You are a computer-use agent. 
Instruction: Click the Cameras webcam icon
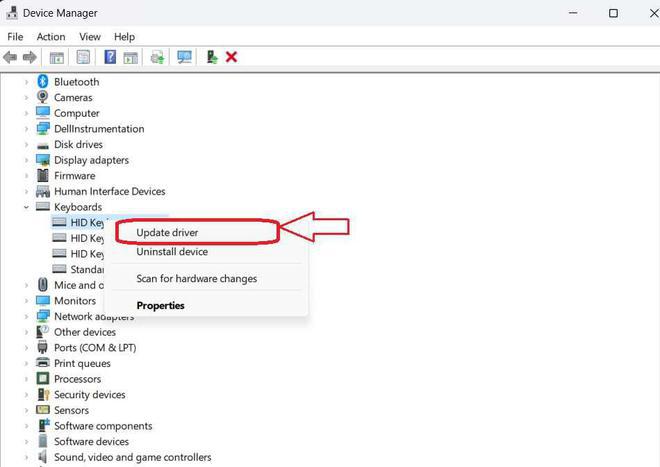point(43,97)
